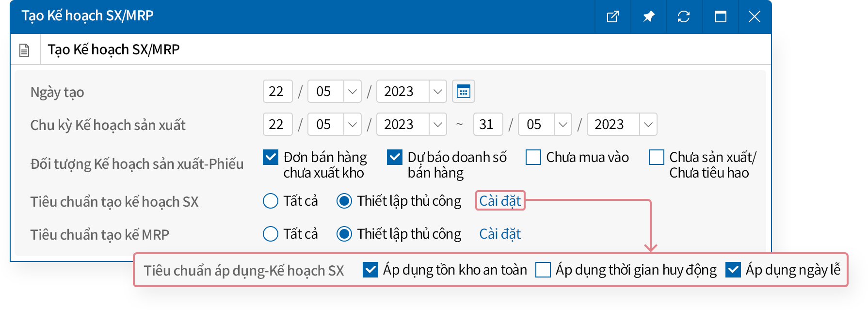Open calendar picker for Ngày tạo
868x310 pixels.
point(463,91)
